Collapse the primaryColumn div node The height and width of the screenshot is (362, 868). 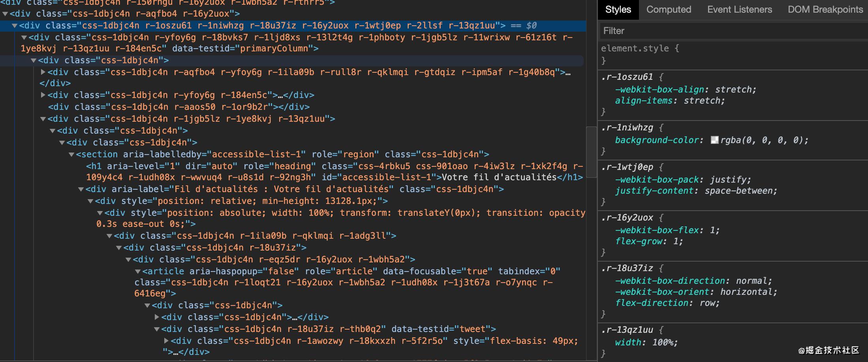[24, 38]
